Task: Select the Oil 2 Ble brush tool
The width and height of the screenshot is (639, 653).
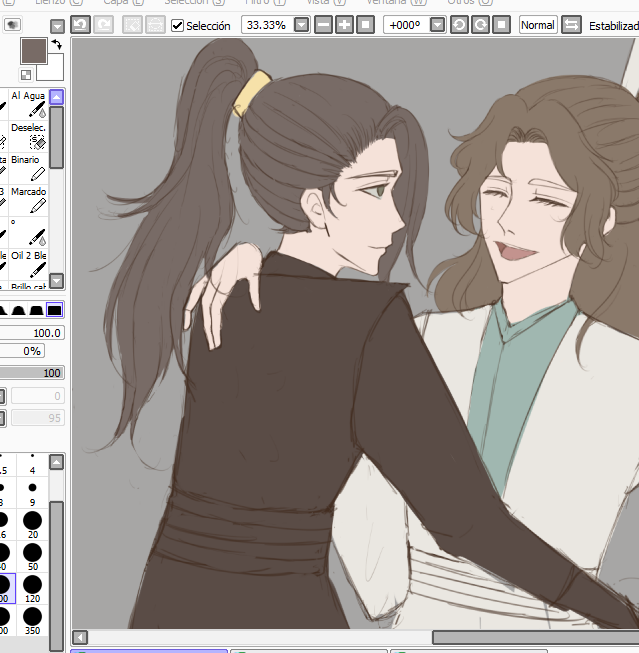Action: click(28, 264)
